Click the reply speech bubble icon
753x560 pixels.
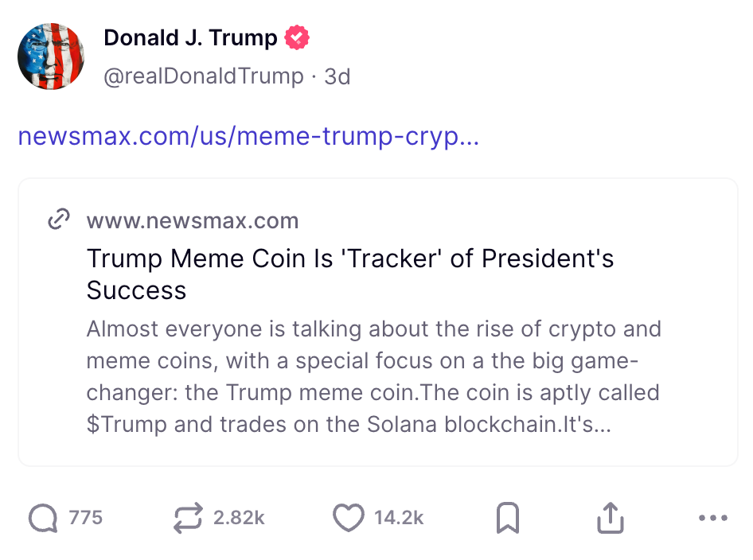click(43, 519)
